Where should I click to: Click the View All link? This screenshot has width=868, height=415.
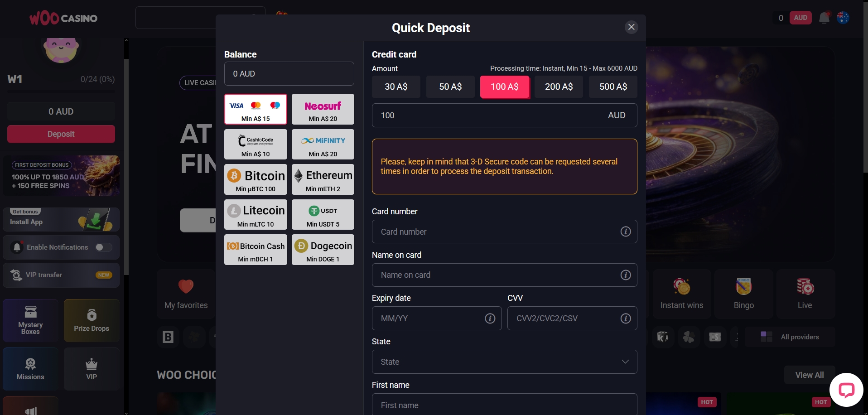click(x=809, y=375)
